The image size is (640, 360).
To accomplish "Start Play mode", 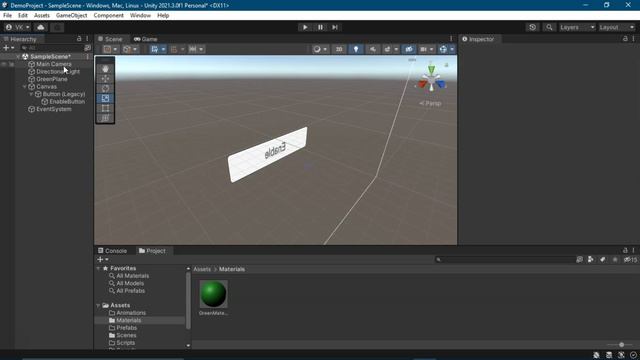I will (305, 27).
